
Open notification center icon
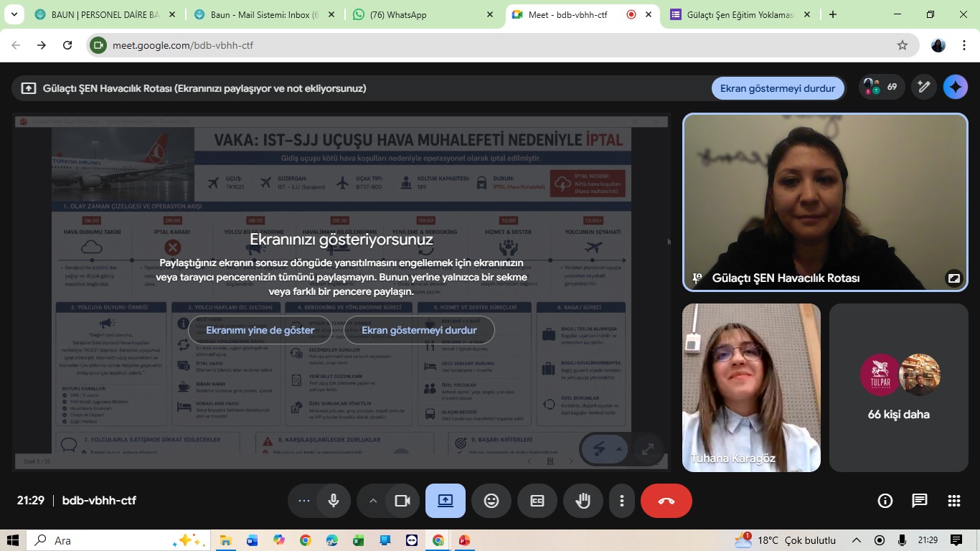coord(956,540)
